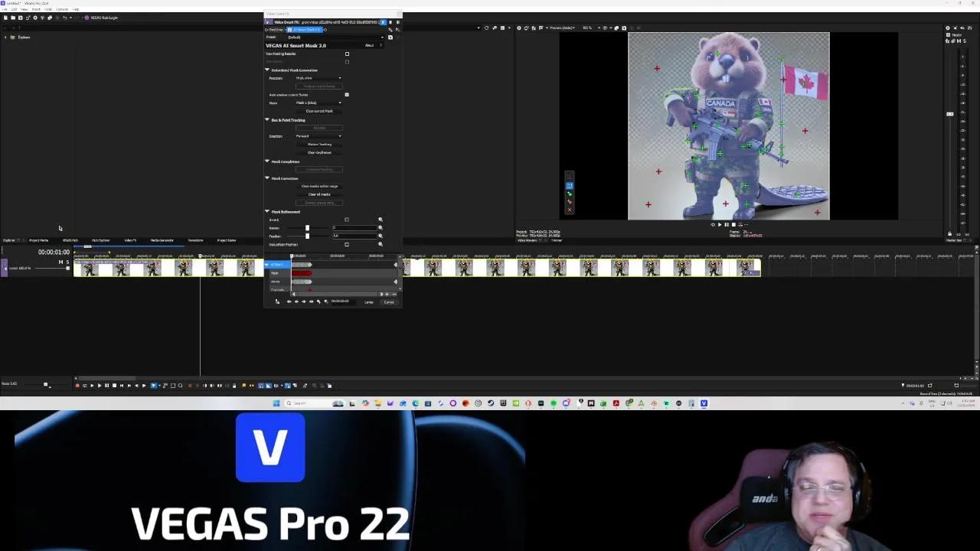Select red remove-point tool beside preview

click(x=570, y=202)
